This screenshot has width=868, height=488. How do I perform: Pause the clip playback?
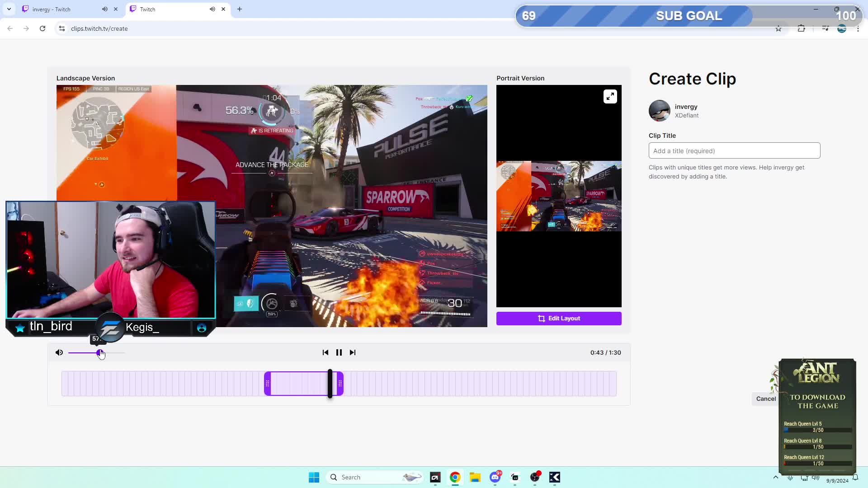[x=339, y=352]
